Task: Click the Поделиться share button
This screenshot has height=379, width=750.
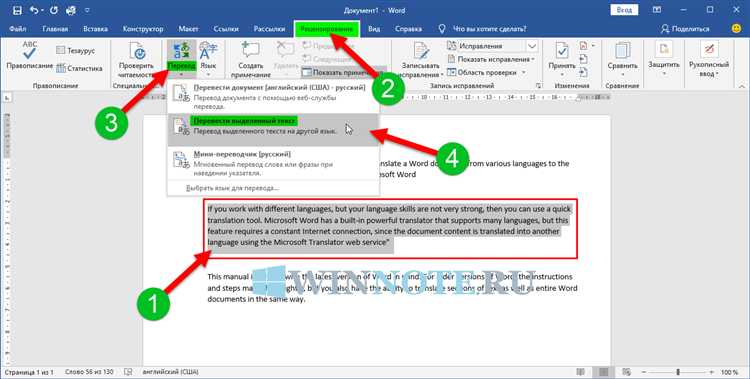Action: (685, 29)
